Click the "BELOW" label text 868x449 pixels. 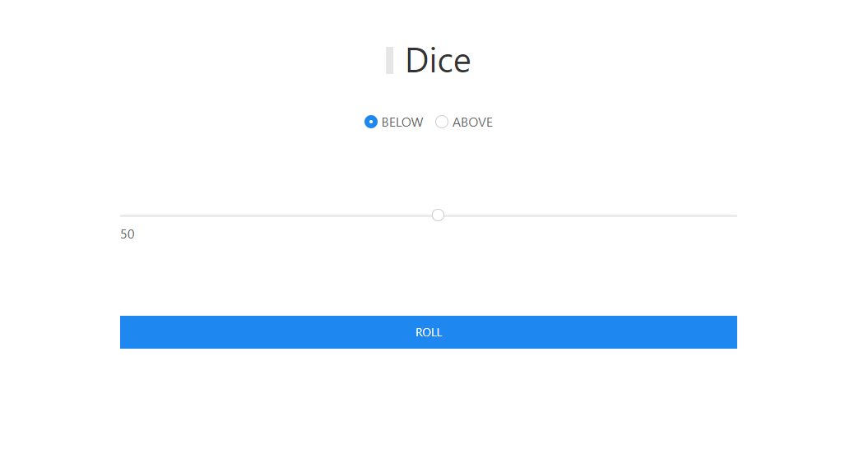pos(402,123)
